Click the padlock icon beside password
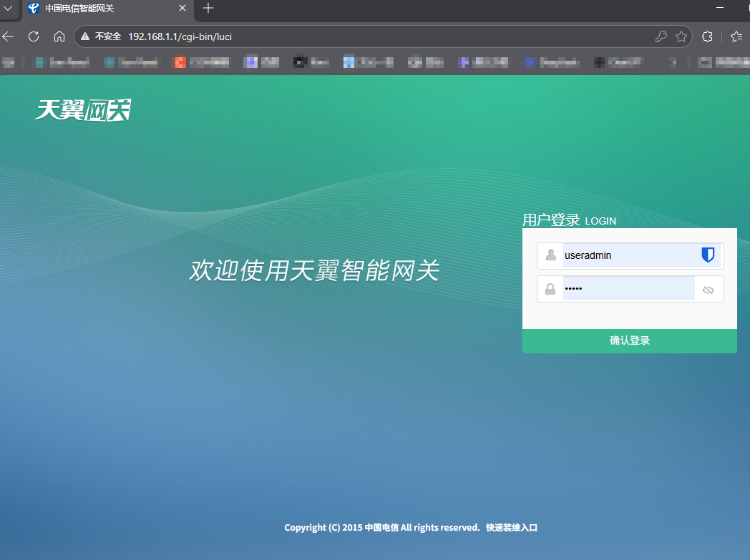The width and height of the screenshot is (750, 560). (x=550, y=289)
